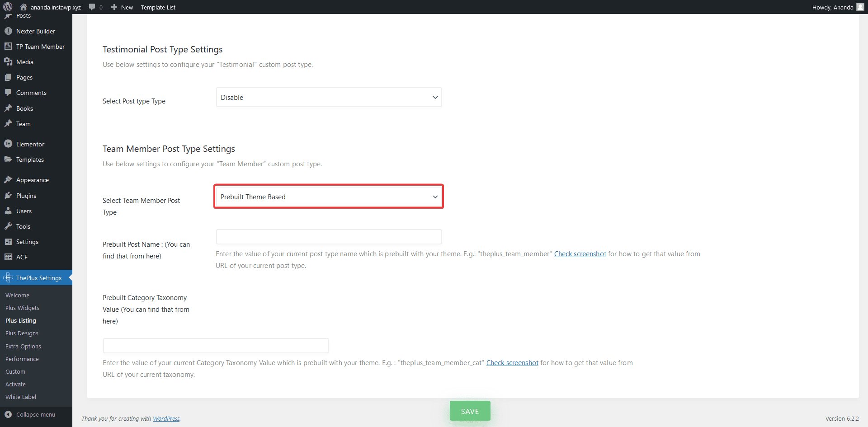Open the Testimonial post type dropdown
This screenshot has width=868, height=427.
coord(329,97)
